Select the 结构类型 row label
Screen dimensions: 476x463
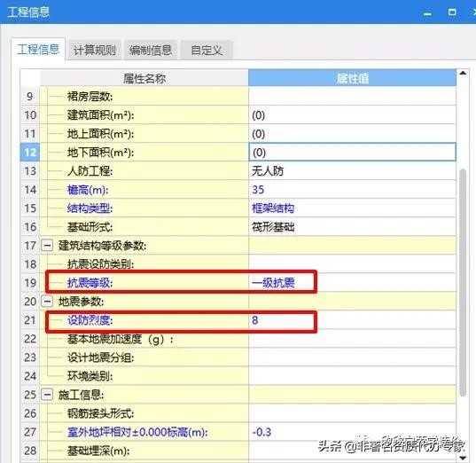[90, 208]
